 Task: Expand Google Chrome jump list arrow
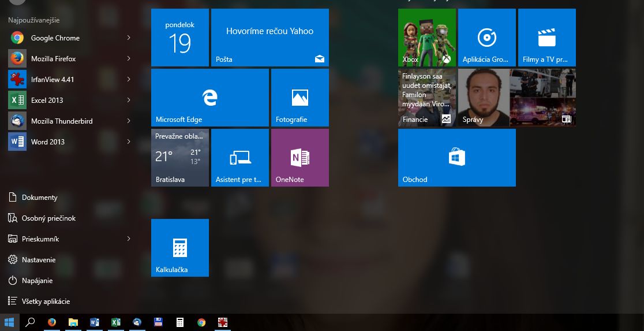point(129,38)
